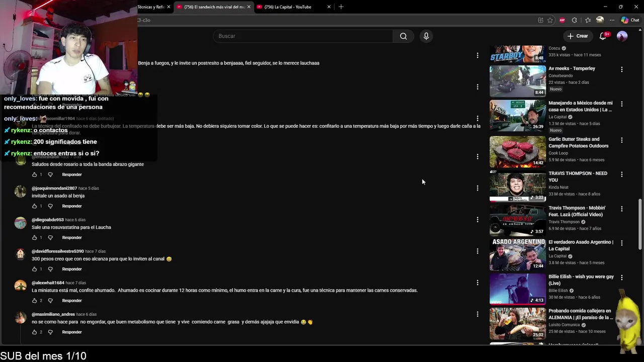Open the browser profile avatar

[600, 20]
